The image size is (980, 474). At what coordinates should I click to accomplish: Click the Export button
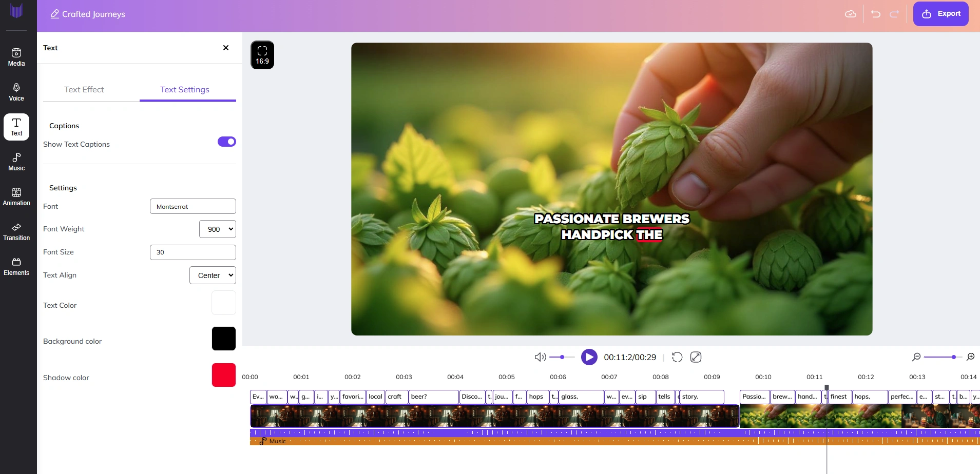tap(941, 14)
